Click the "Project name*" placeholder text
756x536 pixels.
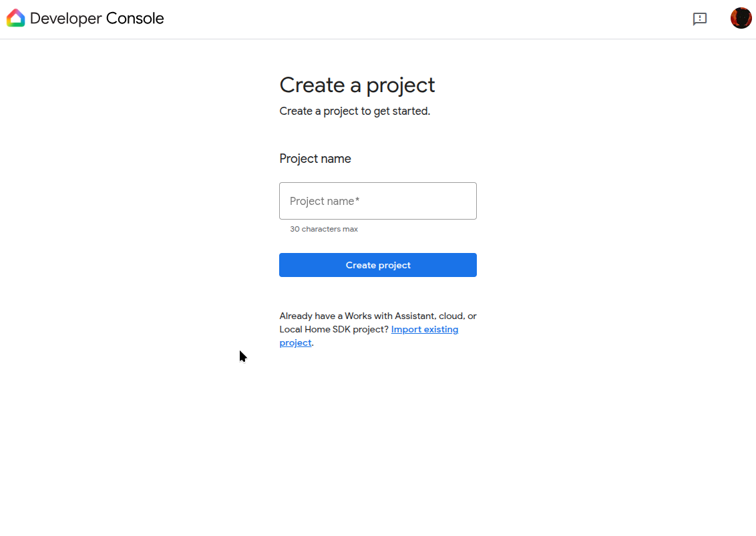pyautogui.click(x=325, y=202)
